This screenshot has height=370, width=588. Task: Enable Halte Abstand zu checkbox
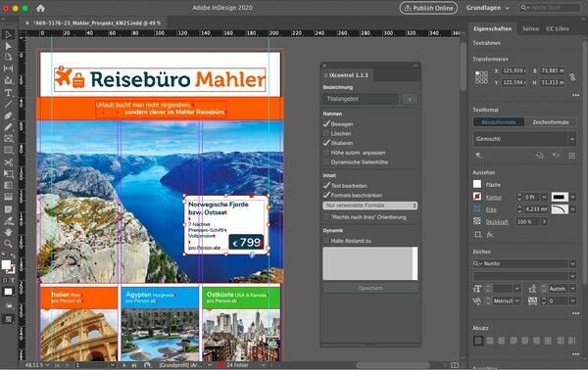tap(326, 241)
